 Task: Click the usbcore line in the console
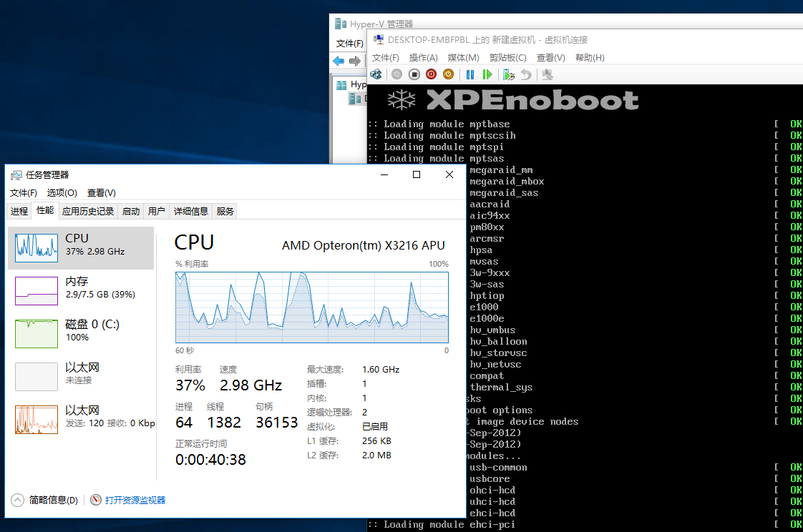click(490, 479)
